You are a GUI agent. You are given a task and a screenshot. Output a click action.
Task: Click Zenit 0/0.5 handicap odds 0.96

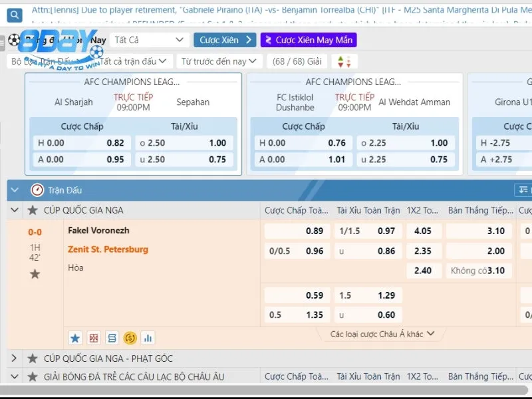pos(297,251)
